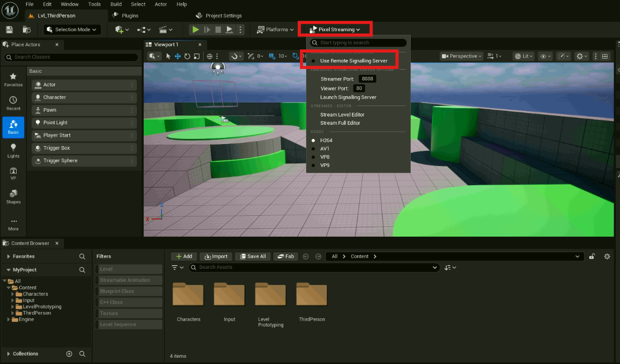Click the Pixel Streaming menu search field
Screen dimensions: 620x364
(358, 43)
